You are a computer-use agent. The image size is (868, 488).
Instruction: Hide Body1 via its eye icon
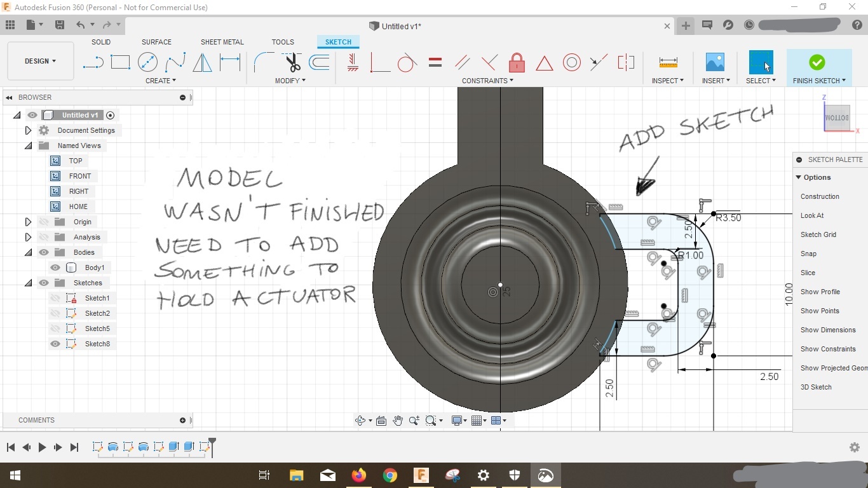55,268
